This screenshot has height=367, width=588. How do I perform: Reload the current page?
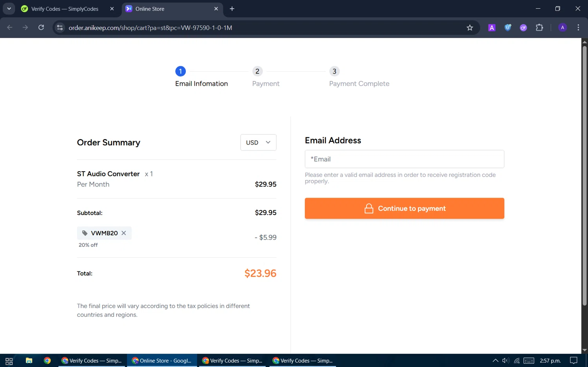[41, 27]
